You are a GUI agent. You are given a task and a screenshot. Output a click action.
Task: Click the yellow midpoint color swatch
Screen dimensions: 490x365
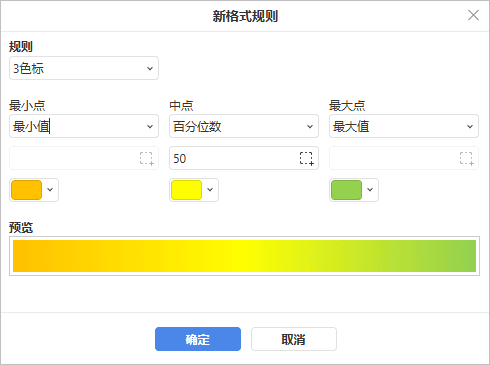pos(186,190)
